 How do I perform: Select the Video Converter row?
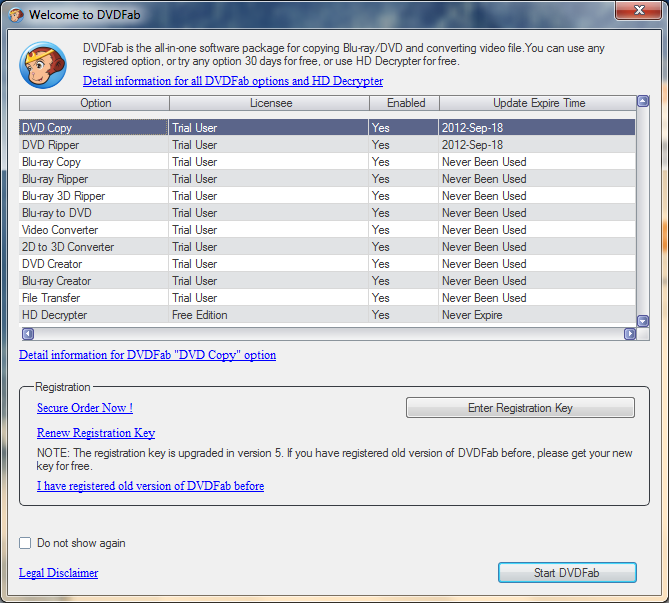(x=327, y=230)
